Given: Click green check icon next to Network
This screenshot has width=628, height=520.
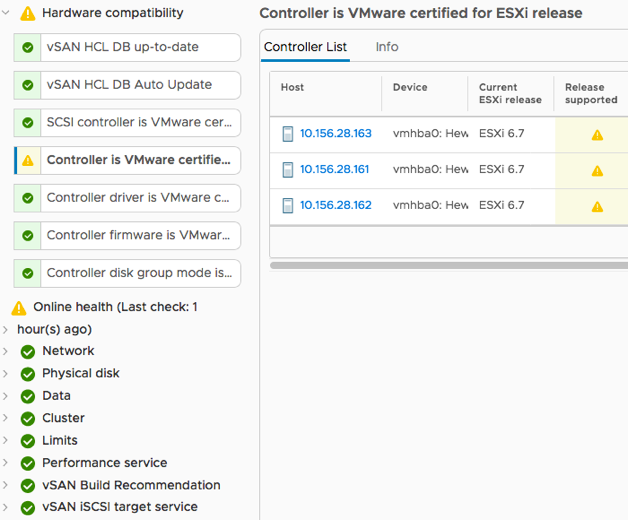Looking at the screenshot, I should click(28, 352).
